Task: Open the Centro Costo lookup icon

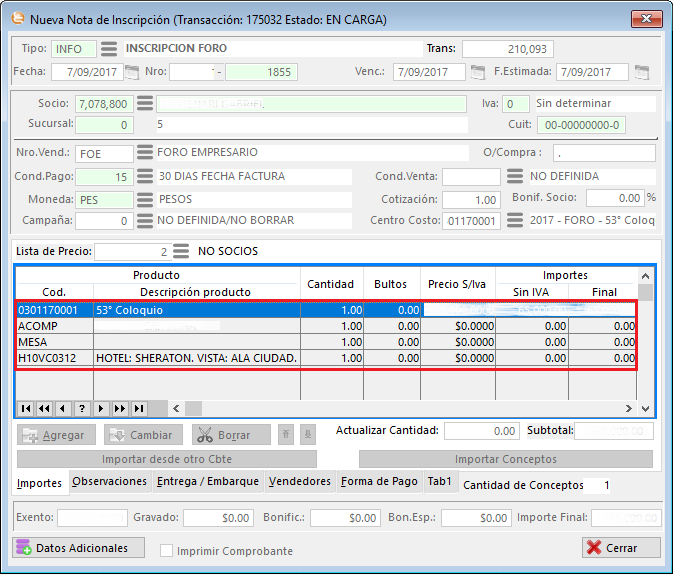Action: point(515,221)
